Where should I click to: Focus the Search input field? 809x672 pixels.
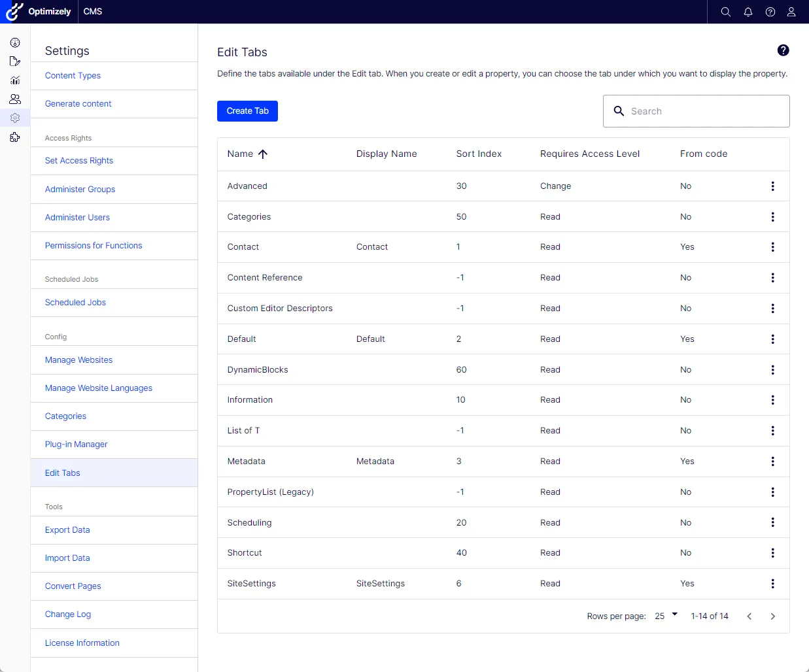click(697, 111)
